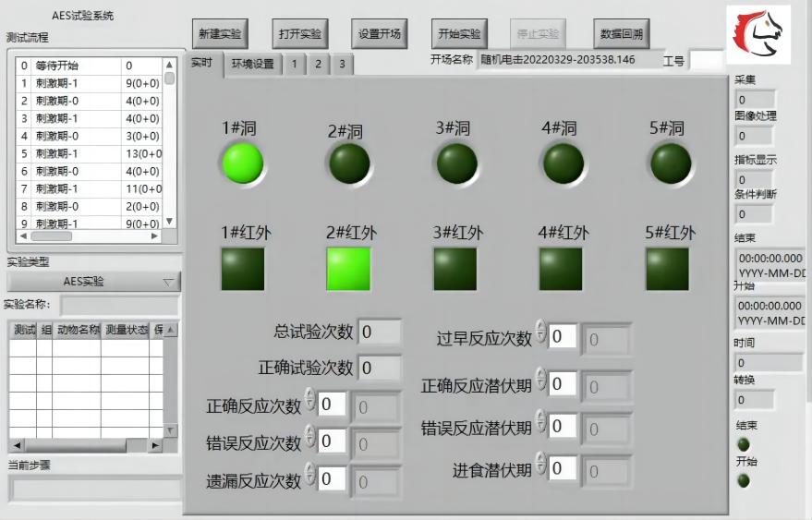Click the 正确反应次数 stepper arrows
Screen dimensions: 812x520
coord(311,402)
